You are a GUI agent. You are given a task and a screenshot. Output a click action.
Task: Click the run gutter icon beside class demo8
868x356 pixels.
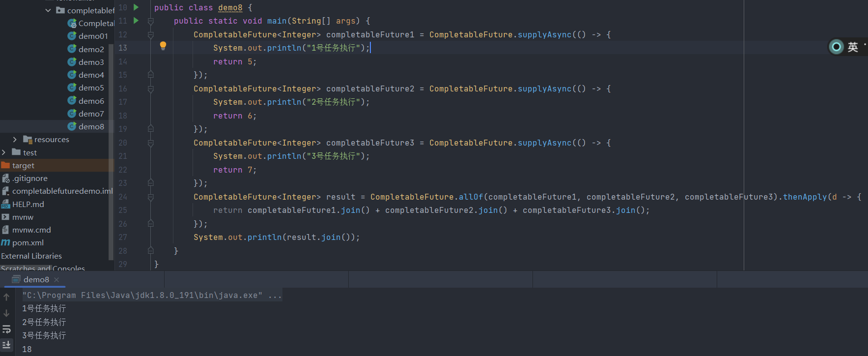(136, 7)
